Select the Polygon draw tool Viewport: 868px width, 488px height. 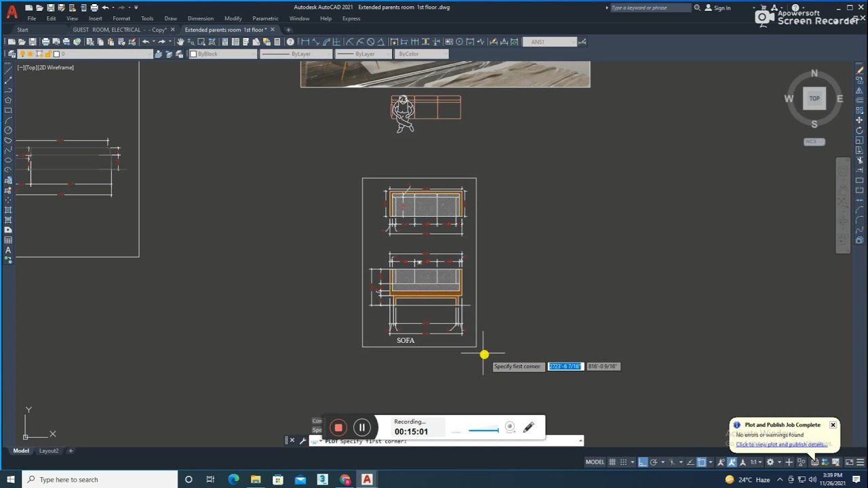coord(8,100)
